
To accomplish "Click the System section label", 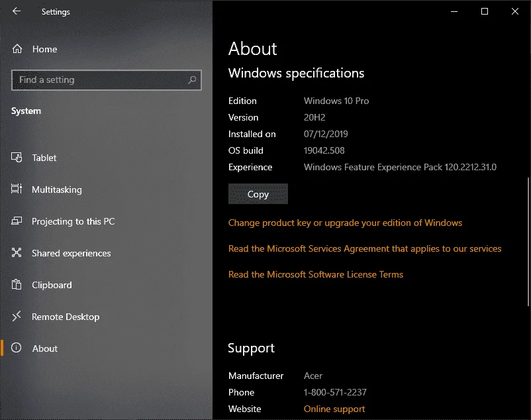I will 26,111.
